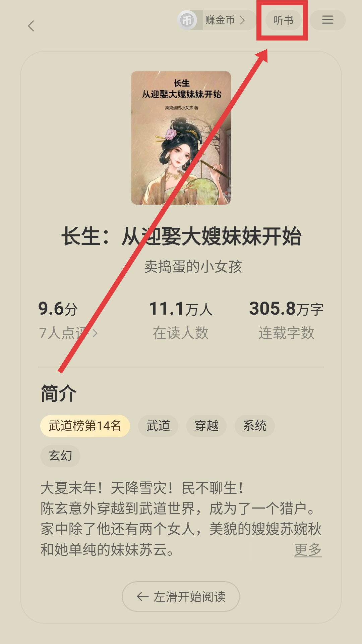Click the gold coin icon
This screenshot has height=644, width=362.
[x=187, y=20]
